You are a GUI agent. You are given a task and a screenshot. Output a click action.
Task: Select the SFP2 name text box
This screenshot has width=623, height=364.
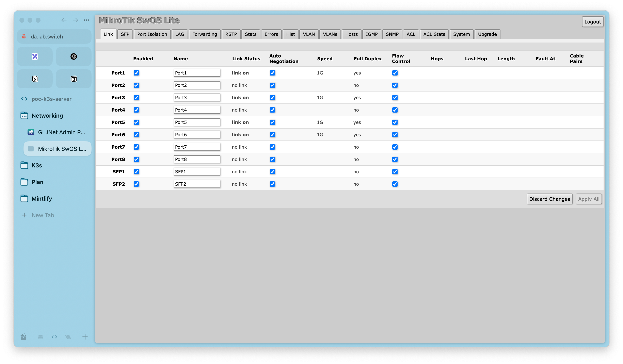pos(197,184)
